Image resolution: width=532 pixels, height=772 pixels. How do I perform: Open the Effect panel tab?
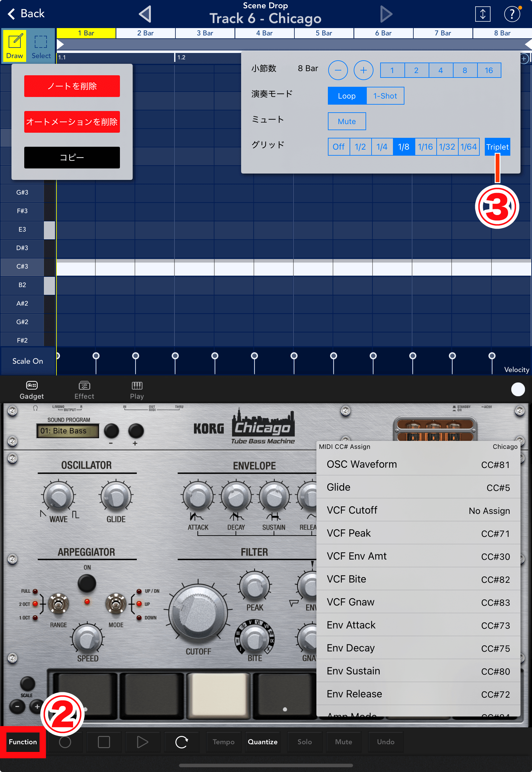point(84,390)
